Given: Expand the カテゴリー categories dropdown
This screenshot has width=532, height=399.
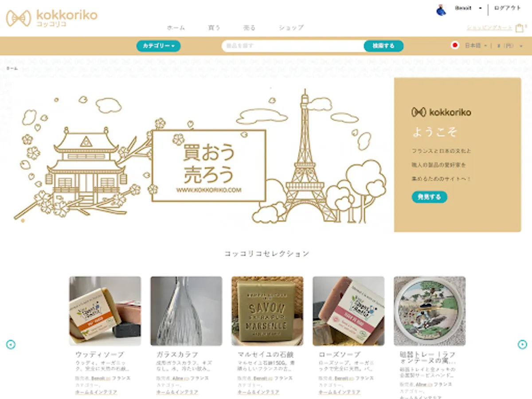Looking at the screenshot, I should click(x=158, y=46).
